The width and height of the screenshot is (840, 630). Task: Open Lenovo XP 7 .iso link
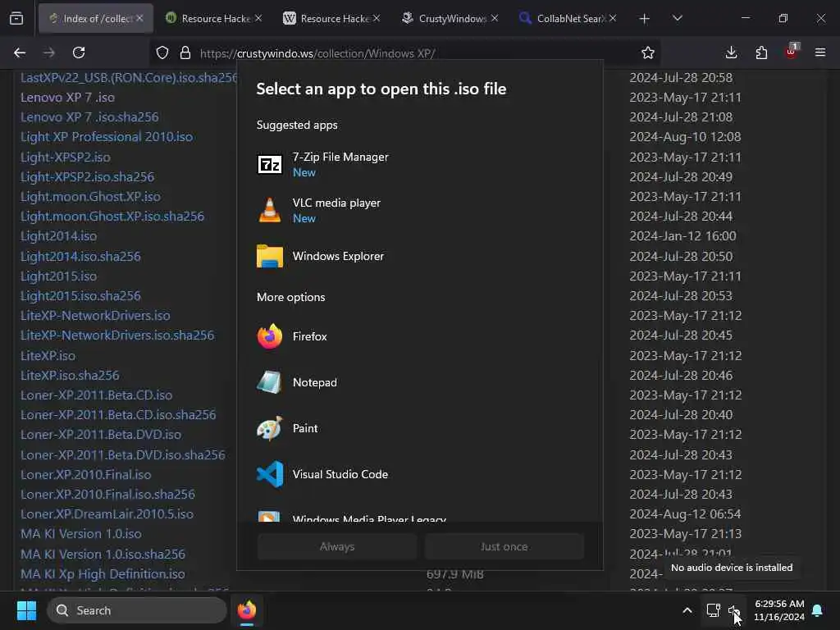pyautogui.click(x=67, y=98)
